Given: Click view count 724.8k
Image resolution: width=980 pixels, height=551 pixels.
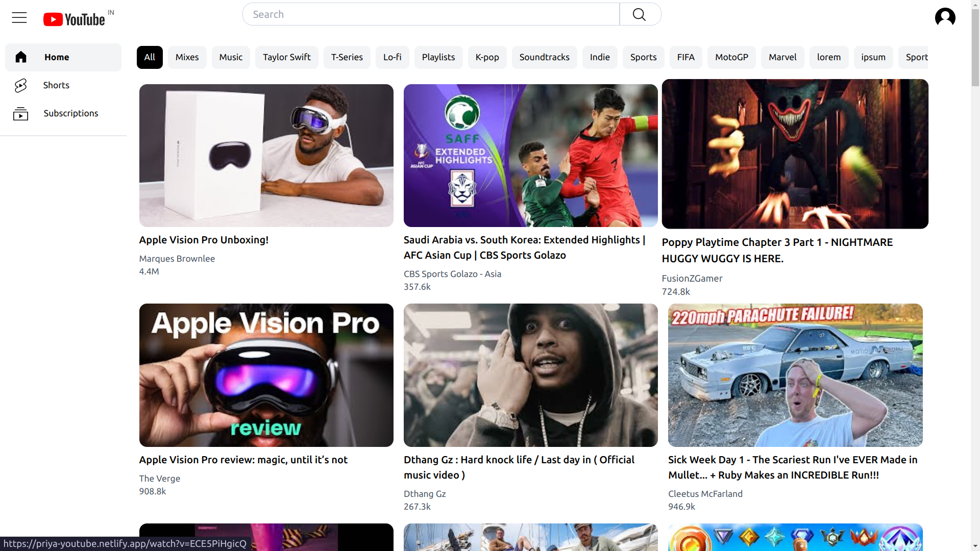Looking at the screenshot, I should click(676, 292).
